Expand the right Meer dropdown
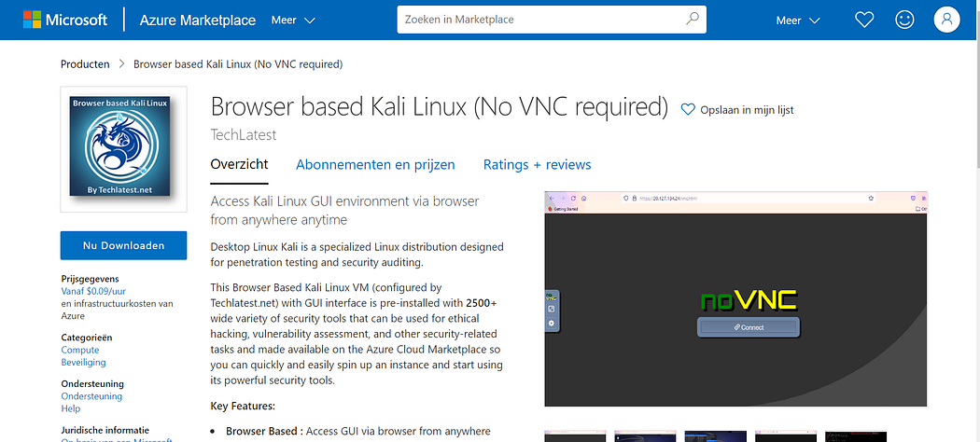The image size is (980, 442). click(798, 20)
